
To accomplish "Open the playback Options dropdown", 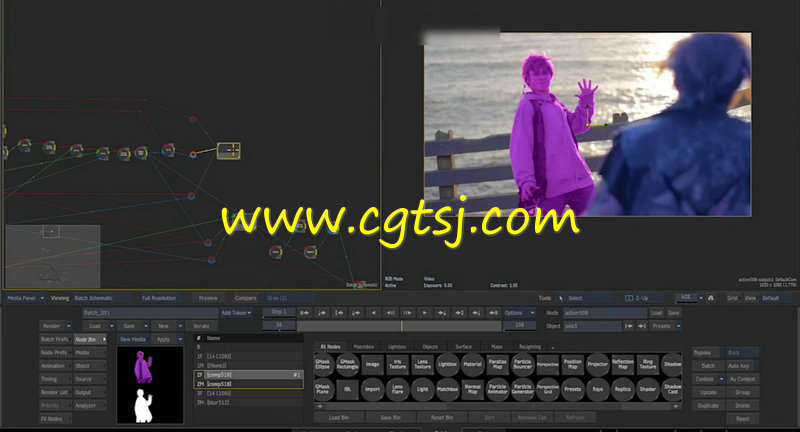I will 518,313.
